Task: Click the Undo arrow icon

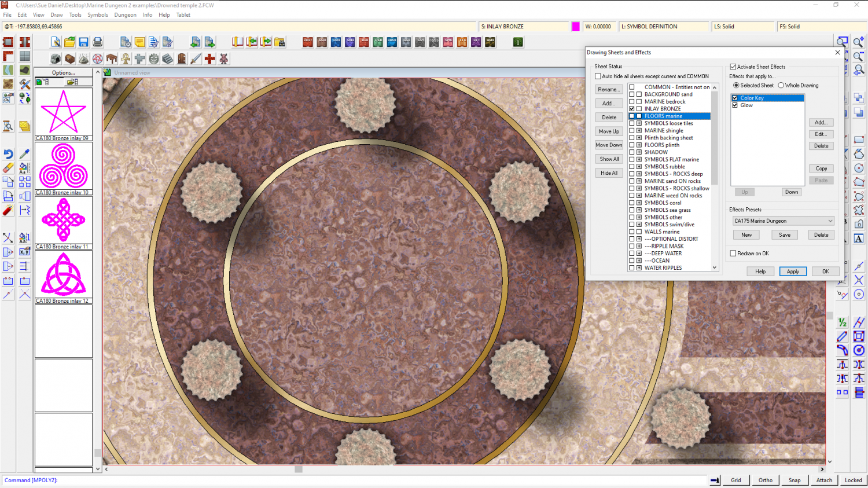Action: [8, 154]
